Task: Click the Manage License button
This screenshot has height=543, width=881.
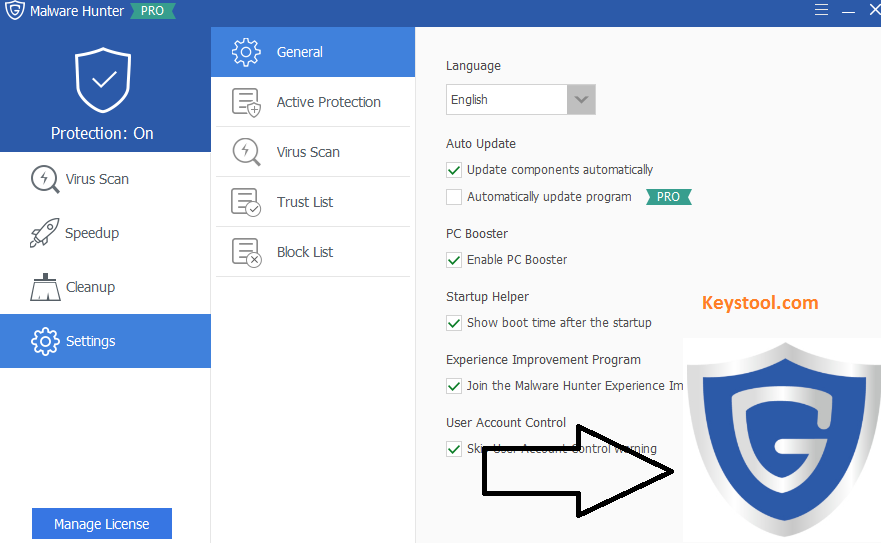Action: [x=102, y=524]
